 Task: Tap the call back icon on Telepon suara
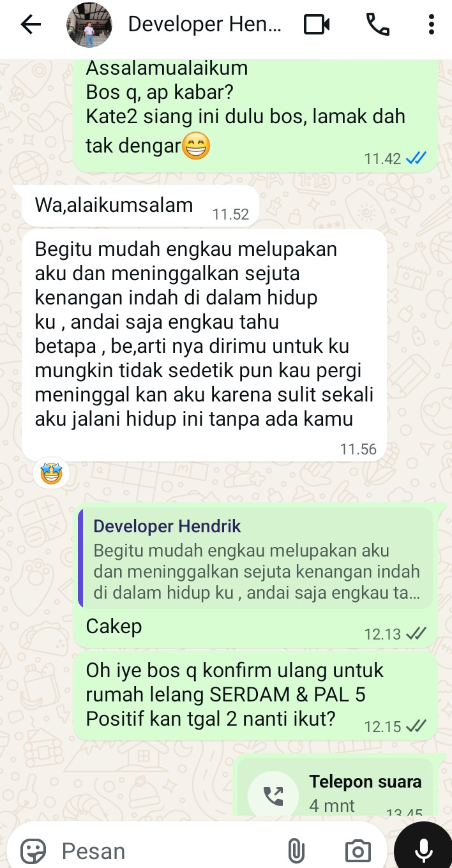tap(273, 795)
